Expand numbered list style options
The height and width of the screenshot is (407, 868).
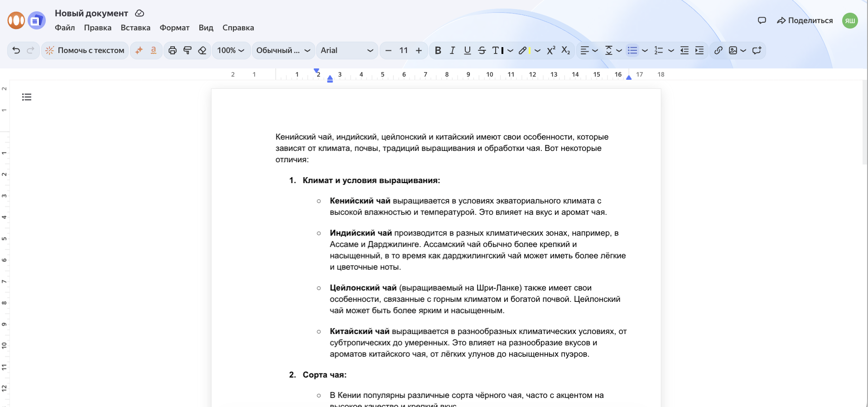pyautogui.click(x=671, y=50)
